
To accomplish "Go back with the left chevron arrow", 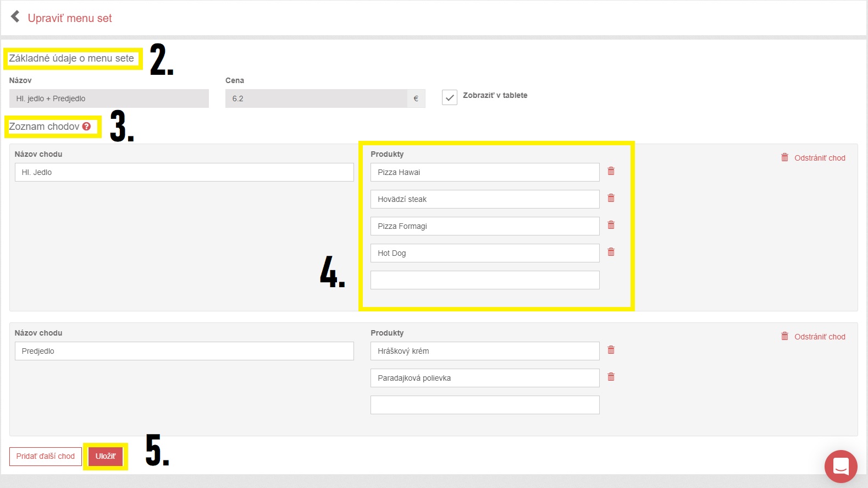I will pos(15,17).
